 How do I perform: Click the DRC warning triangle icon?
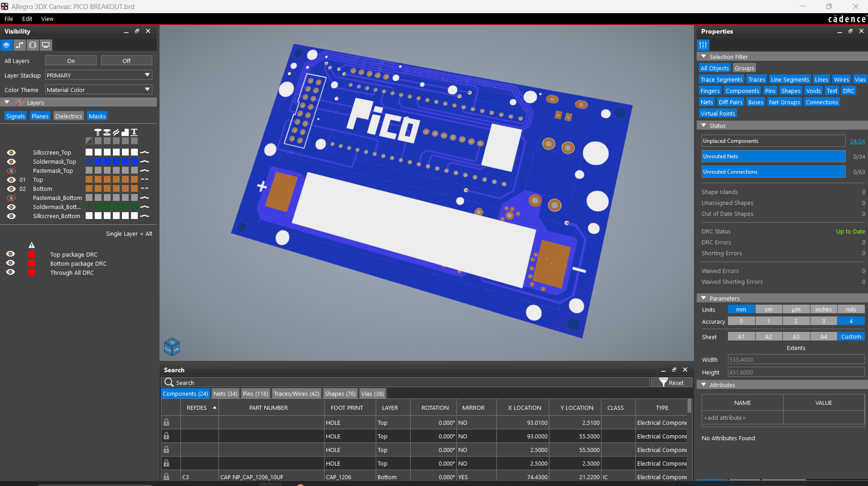coord(32,245)
